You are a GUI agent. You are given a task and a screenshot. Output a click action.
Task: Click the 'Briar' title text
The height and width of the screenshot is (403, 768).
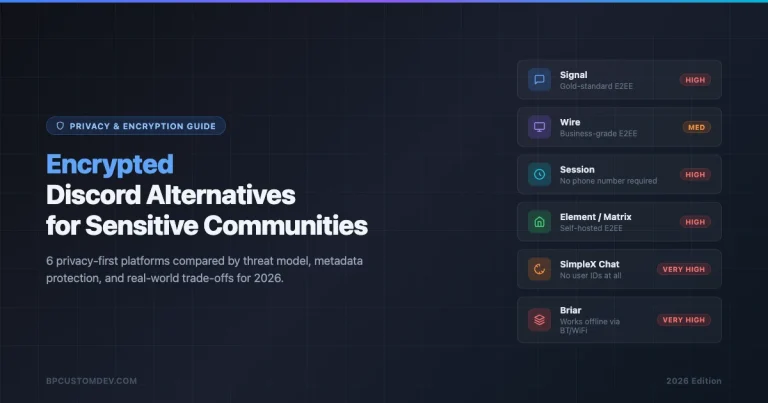[x=571, y=310]
